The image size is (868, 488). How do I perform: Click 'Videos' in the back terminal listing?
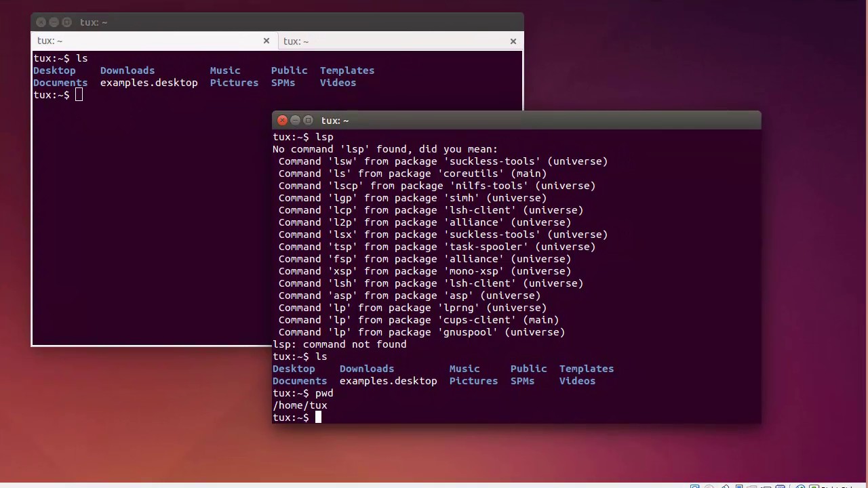[338, 83]
